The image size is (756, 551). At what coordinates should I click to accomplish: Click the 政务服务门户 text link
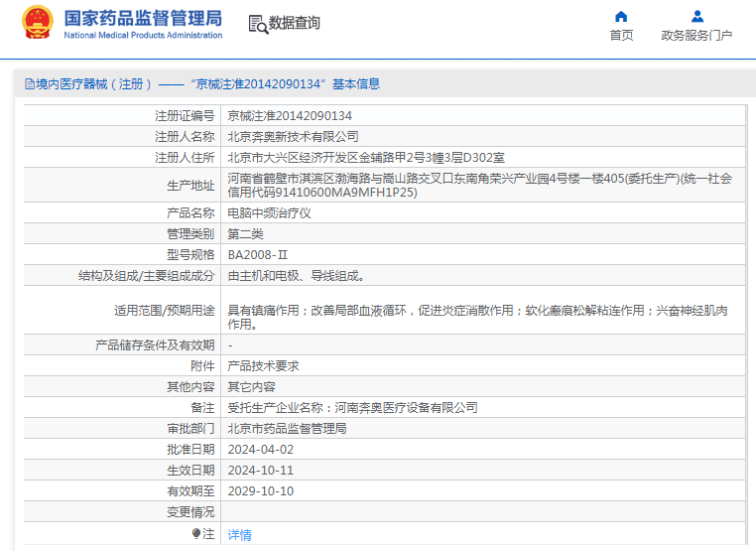696,35
